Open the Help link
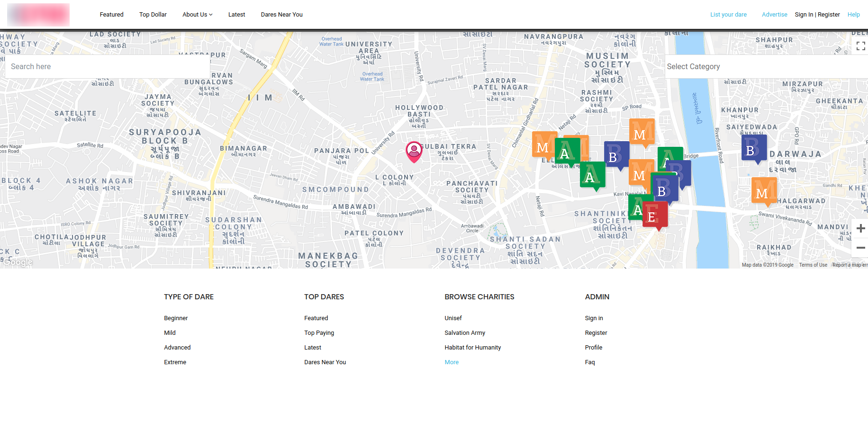Screen dimensions: 868x422 point(853,15)
